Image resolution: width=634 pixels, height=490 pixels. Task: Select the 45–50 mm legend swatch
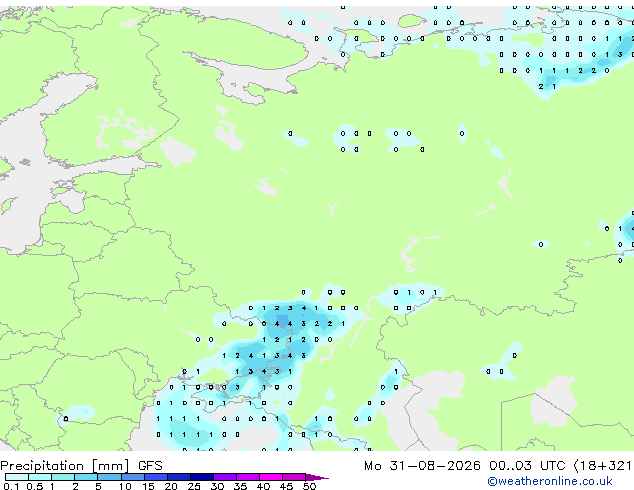pos(294,477)
